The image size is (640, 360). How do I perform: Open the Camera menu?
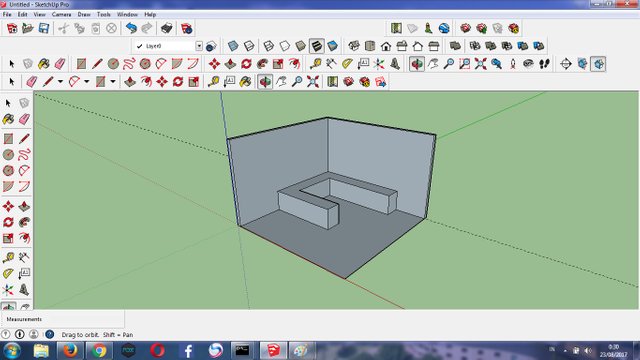point(61,14)
